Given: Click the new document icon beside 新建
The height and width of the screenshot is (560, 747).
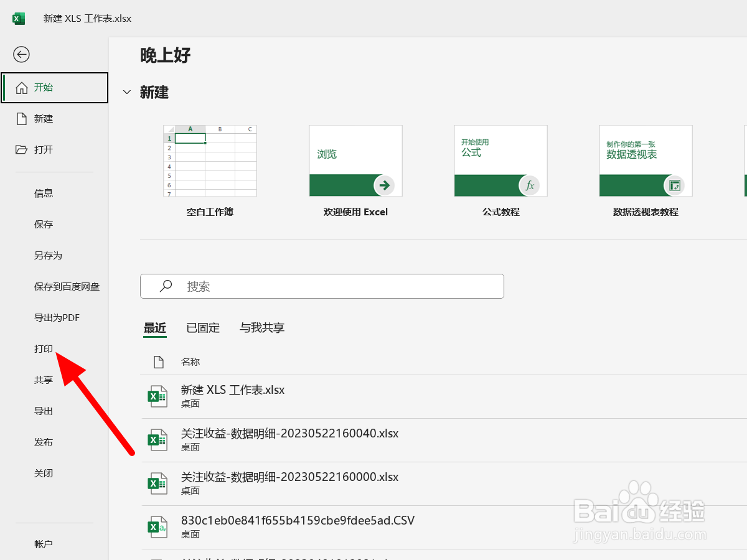Looking at the screenshot, I should click(22, 119).
